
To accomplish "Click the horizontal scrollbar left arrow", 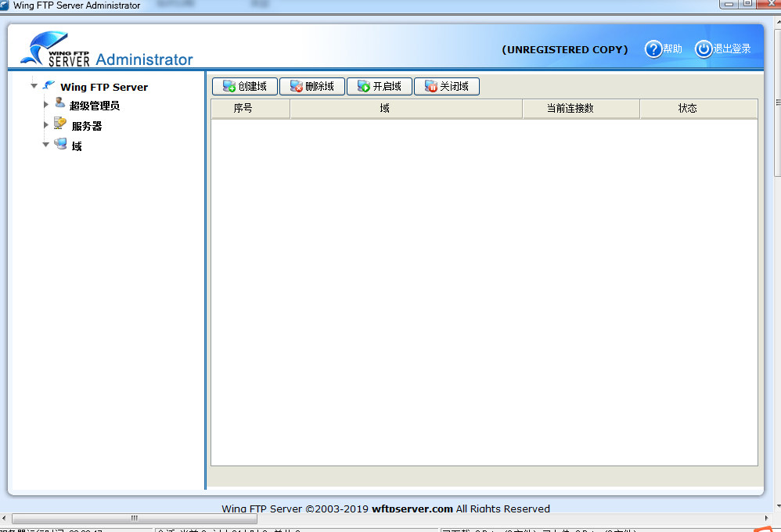I will pos(4,519).
